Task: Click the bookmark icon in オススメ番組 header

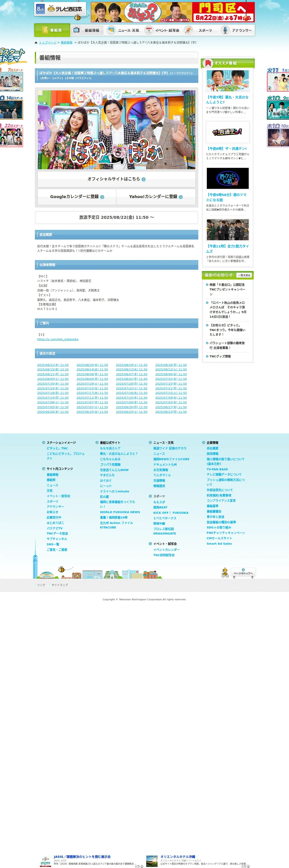Action: (208, 63)
